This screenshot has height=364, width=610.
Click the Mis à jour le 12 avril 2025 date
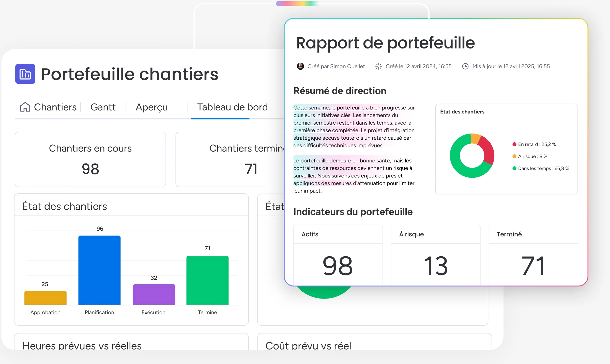[x=511, y=66]
